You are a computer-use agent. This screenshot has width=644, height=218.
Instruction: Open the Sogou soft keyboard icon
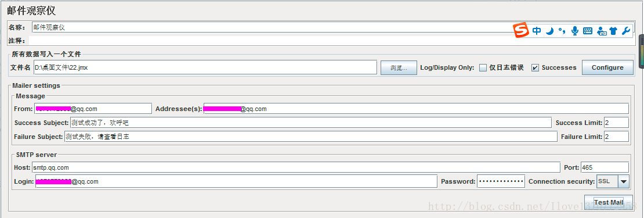pyautogui.click(x=588, y=30)
